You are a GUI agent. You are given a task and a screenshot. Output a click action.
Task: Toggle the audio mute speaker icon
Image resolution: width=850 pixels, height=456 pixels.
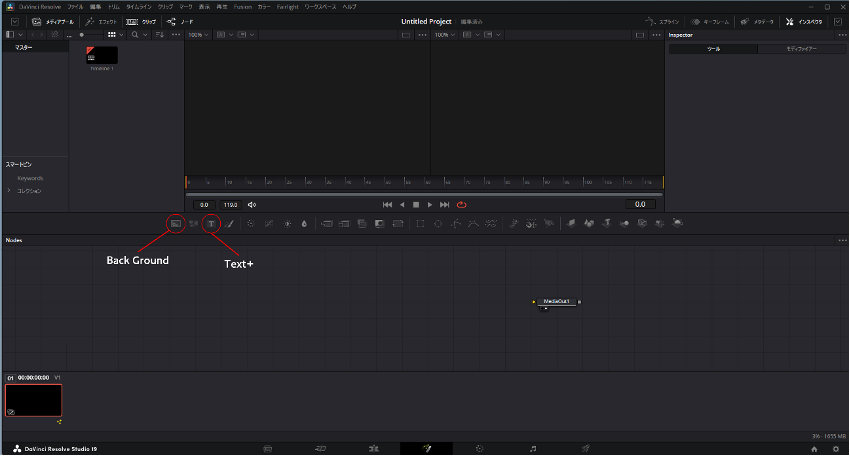pyautogui.click(x=252, y=204)
